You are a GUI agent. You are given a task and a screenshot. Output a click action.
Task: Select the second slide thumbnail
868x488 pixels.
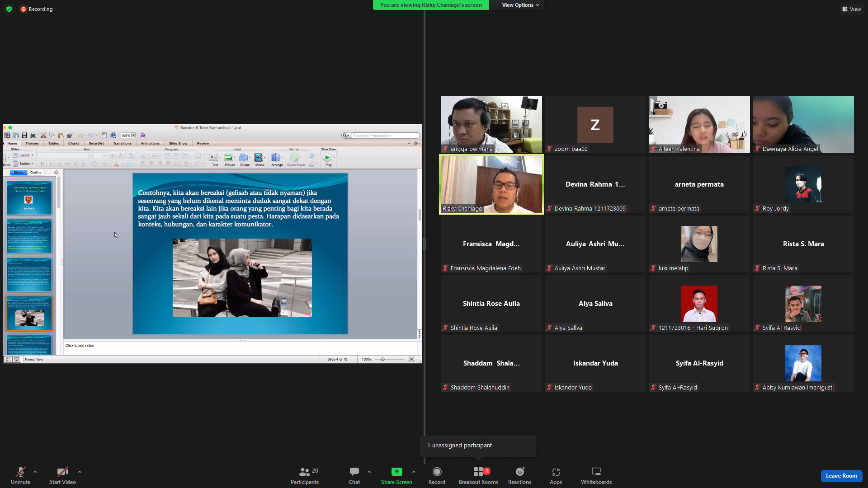29,236
